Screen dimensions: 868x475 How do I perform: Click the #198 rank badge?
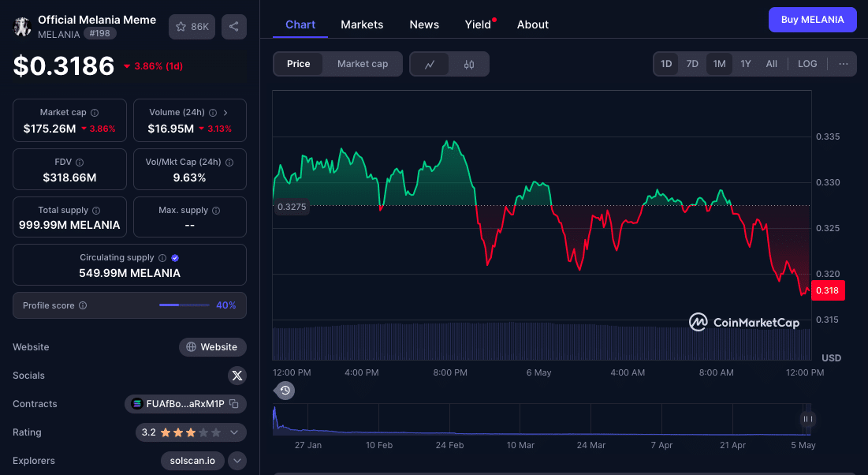99,34
